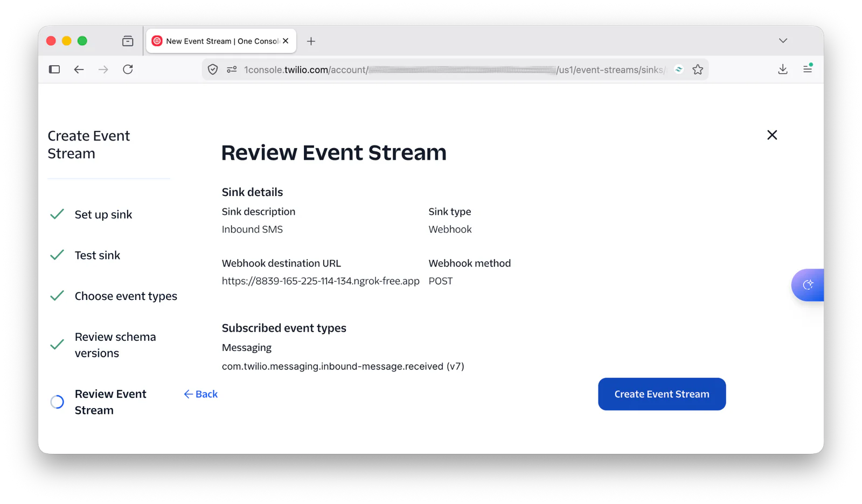Toggle the browser sidebar icon
Viewport: 862px width, 504px height.
click(54, 69)
